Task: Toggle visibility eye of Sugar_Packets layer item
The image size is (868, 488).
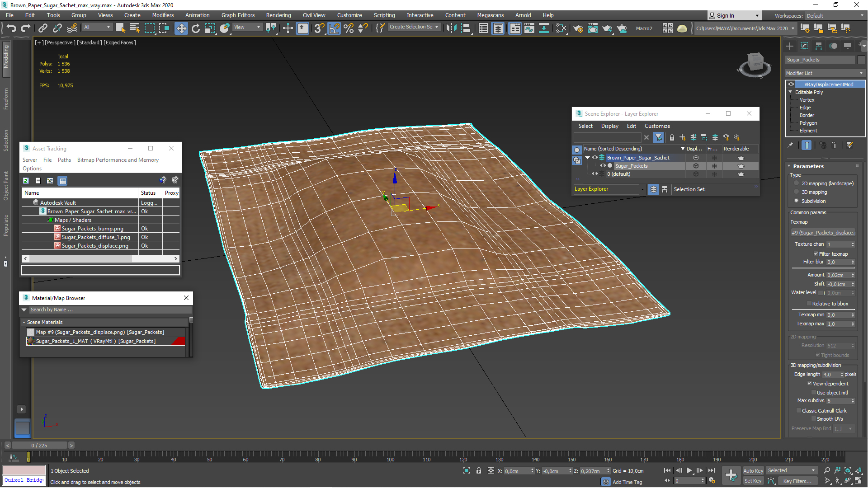Action: coord(603,166)
